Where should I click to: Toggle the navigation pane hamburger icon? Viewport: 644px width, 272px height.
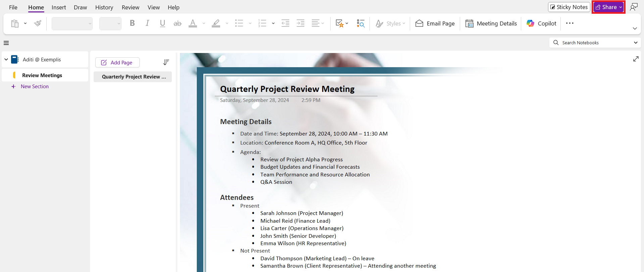click(6, 43)
